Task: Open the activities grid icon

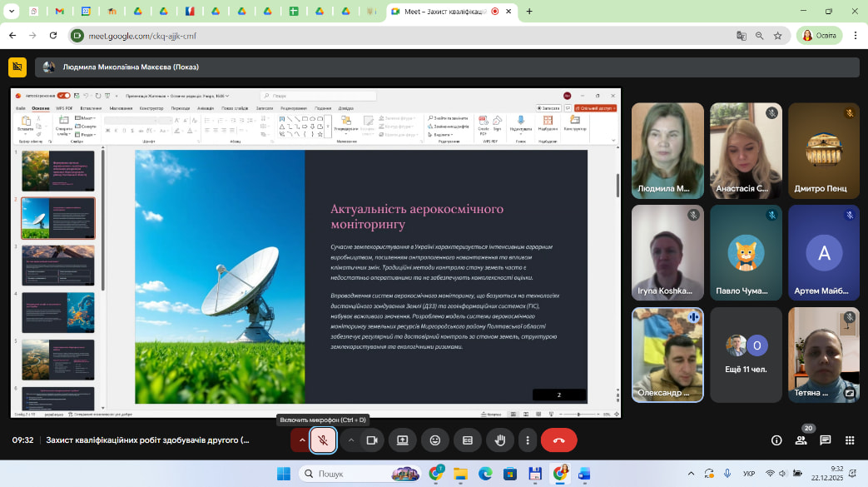Action: point(849,440)
